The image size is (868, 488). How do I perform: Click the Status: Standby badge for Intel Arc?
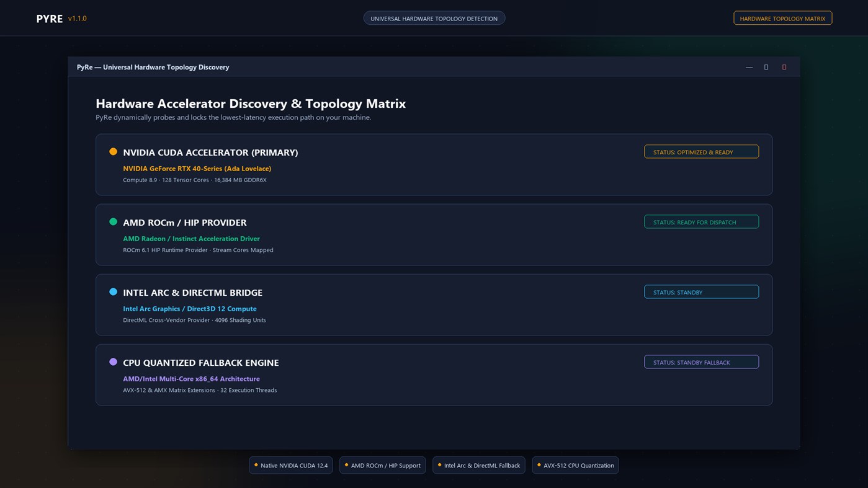click(701, 292)
